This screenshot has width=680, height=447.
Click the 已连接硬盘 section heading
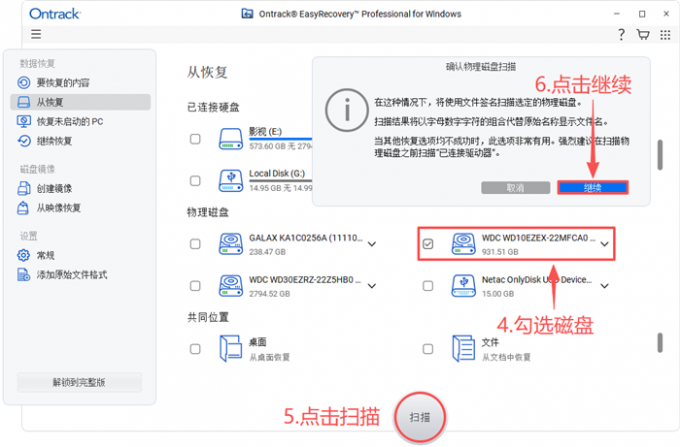213,107
